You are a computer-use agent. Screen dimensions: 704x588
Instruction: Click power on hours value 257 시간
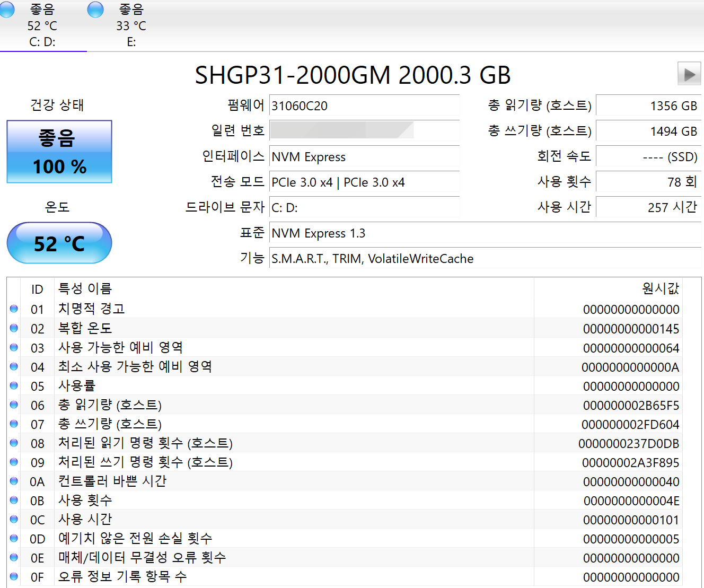tap(648, 207)
